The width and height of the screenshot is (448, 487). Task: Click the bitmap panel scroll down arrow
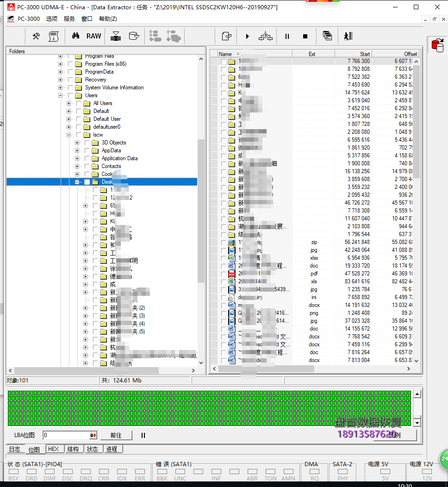417,423
